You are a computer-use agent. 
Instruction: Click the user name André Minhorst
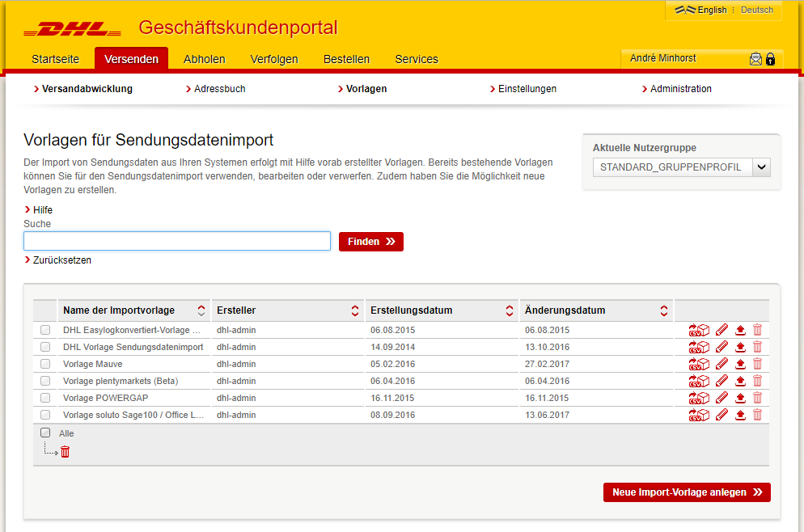(x=662, y=58)
